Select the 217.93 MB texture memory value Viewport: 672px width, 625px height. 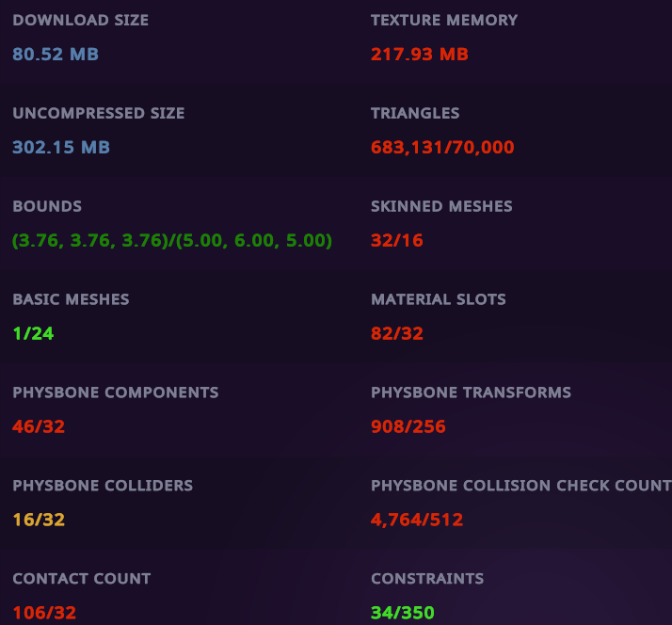[x=420, y=55]
